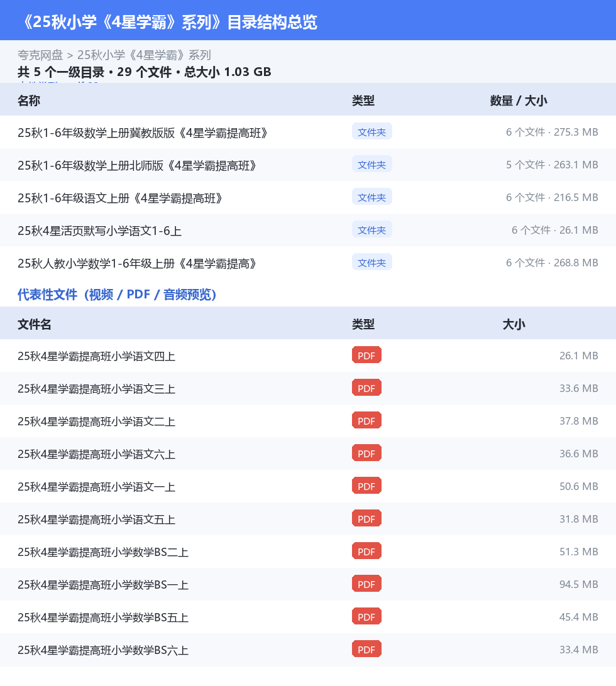Screen dimensions: 616x686
Task: Open folder 25秋人教小学数学1-6年级上册《4星学霸提高》
Action: [x=136, y=263]
